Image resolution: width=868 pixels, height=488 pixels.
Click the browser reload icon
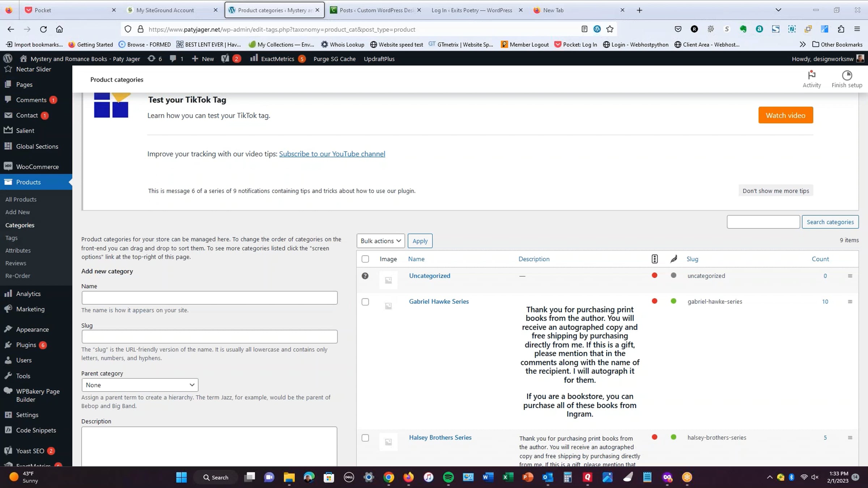point(43,29)
